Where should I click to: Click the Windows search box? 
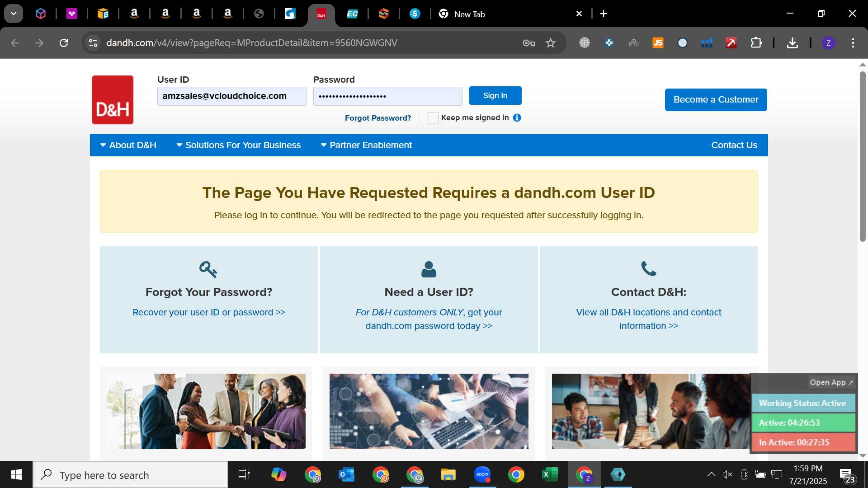tap(131, 475)
